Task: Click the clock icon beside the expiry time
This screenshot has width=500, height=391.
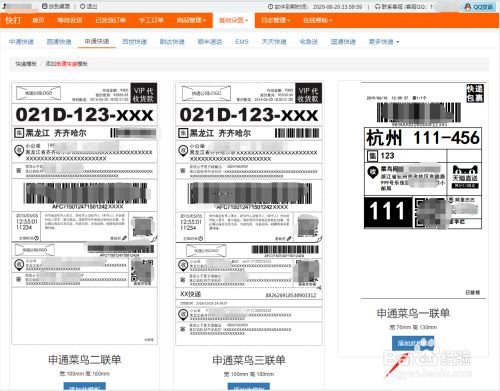Action: click(270, 7)
